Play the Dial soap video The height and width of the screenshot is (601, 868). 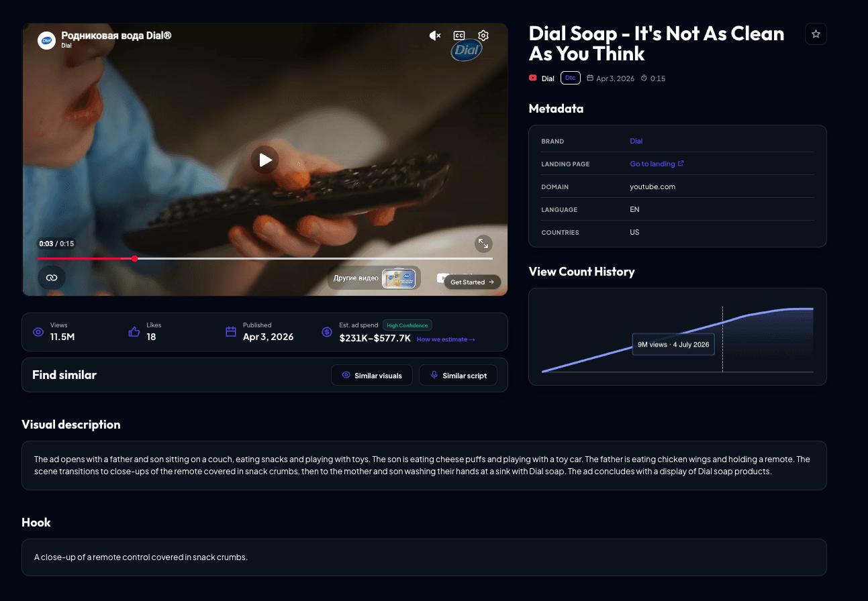coord(265,160)
